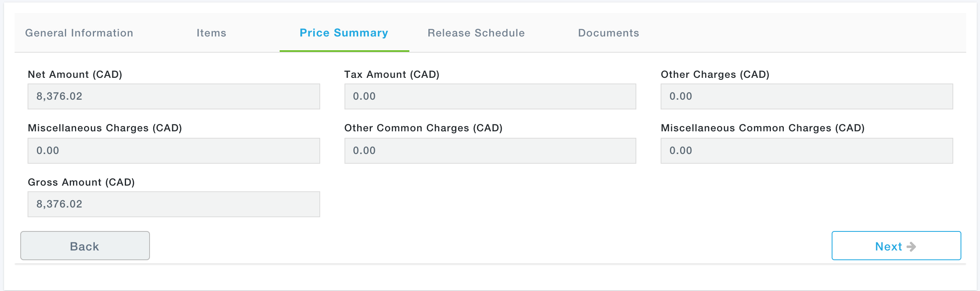
Task: Click the Next button text
Action: (888, 246)
